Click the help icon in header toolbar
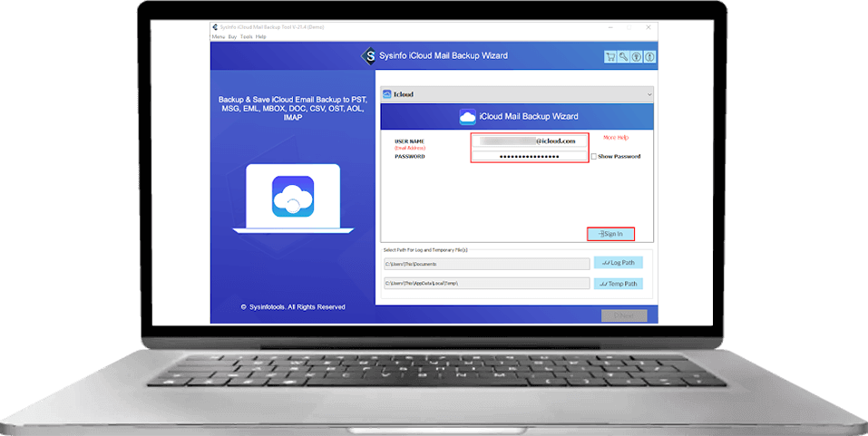This screenshot has height=436, width=868. 637,56
